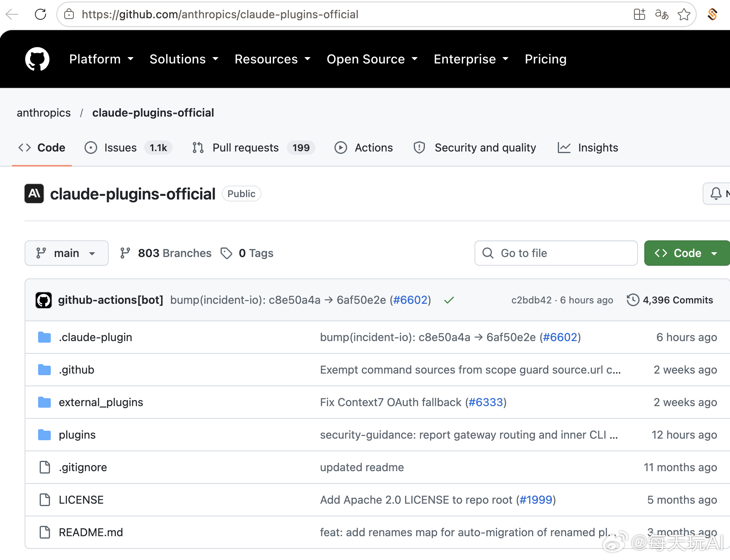
Task: Expand the Solutions menu
Action: click(184, 59)
